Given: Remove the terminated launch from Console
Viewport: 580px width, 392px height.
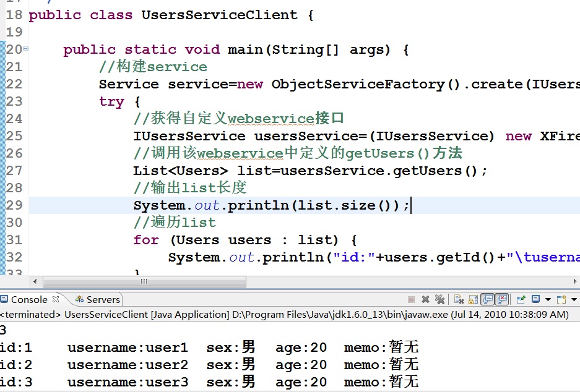Looking at the screenshot, I should [425, 299].
